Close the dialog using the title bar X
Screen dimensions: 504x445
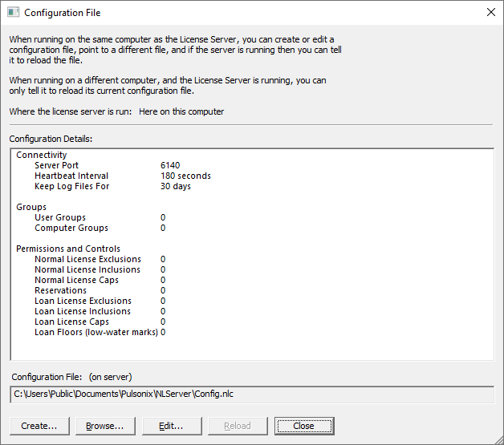(x=491, y=13)
